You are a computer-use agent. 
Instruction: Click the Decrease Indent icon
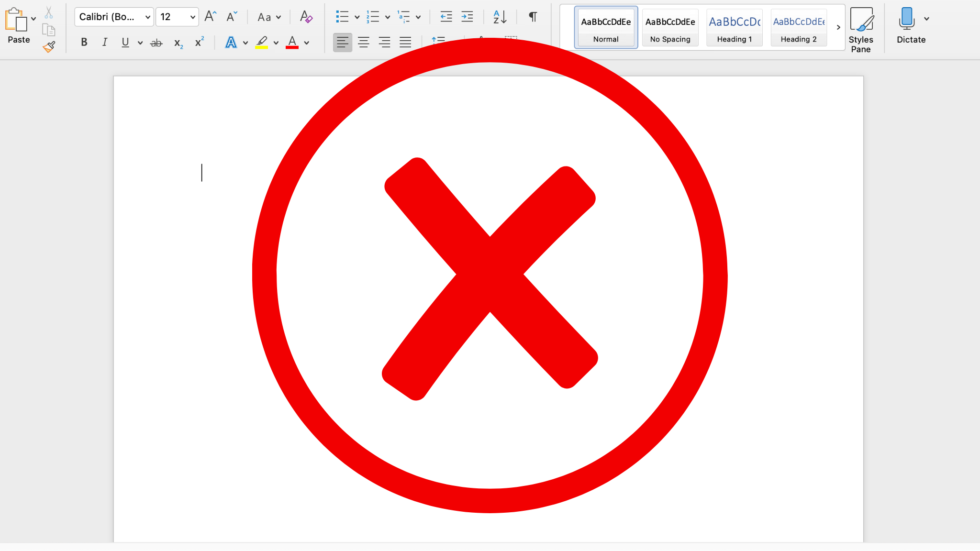pyautogui.click(x=446, y=17)
